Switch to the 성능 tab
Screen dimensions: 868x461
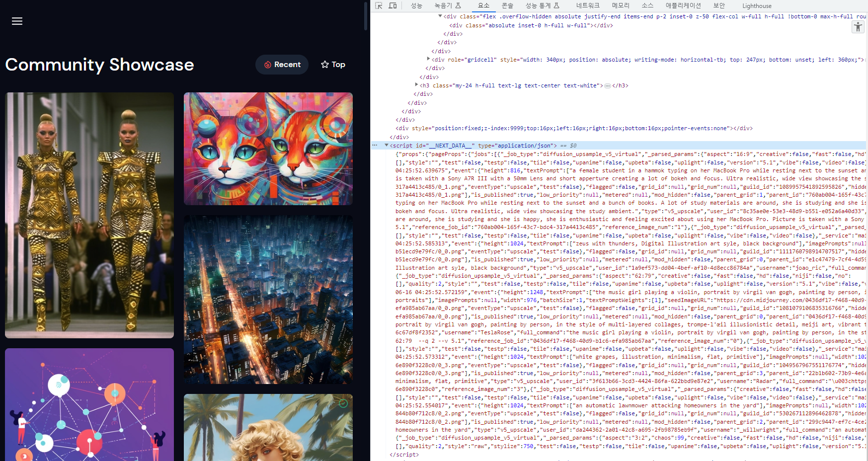pos(416,5)
